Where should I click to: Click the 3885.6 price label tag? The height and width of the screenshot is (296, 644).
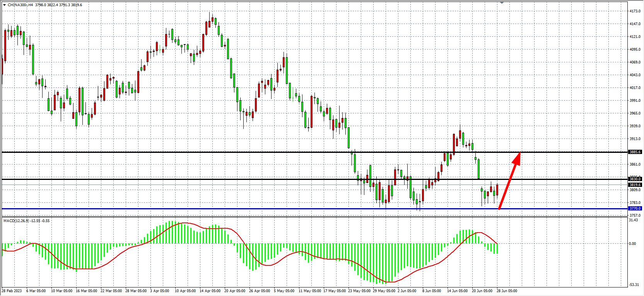pyautogui.click(x=635, y=152)
